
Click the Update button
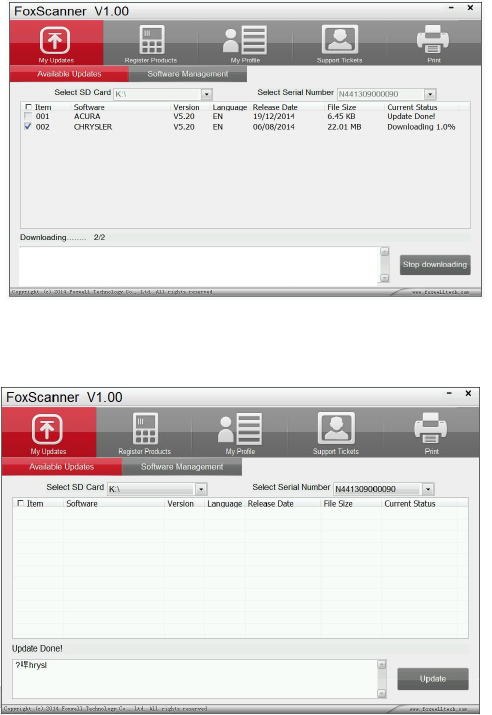[433, 679]
